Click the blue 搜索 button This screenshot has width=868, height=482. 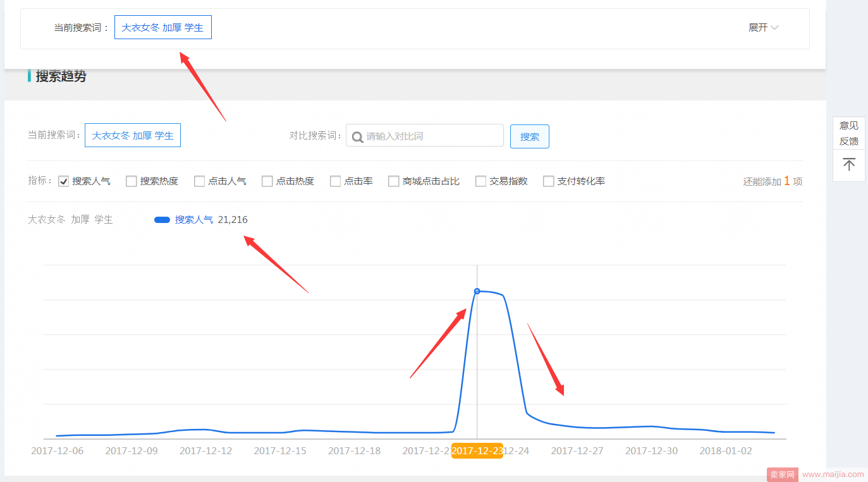530,136
